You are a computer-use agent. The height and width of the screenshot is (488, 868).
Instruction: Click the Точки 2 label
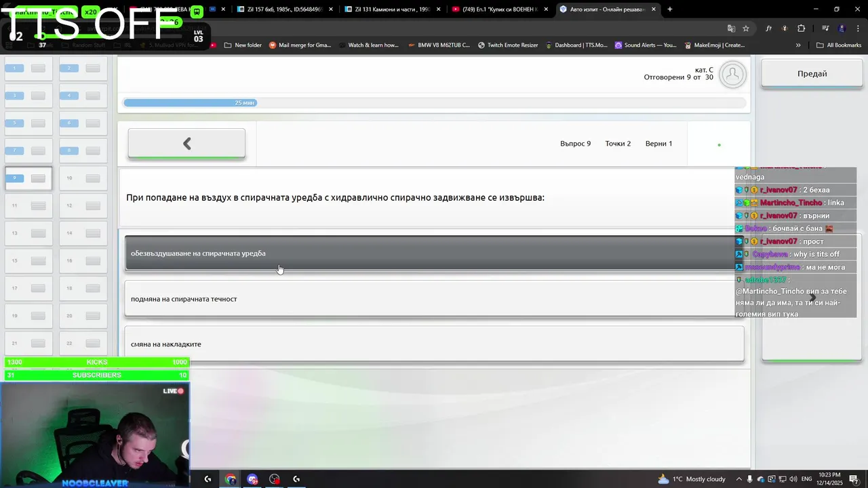point(618,144)
